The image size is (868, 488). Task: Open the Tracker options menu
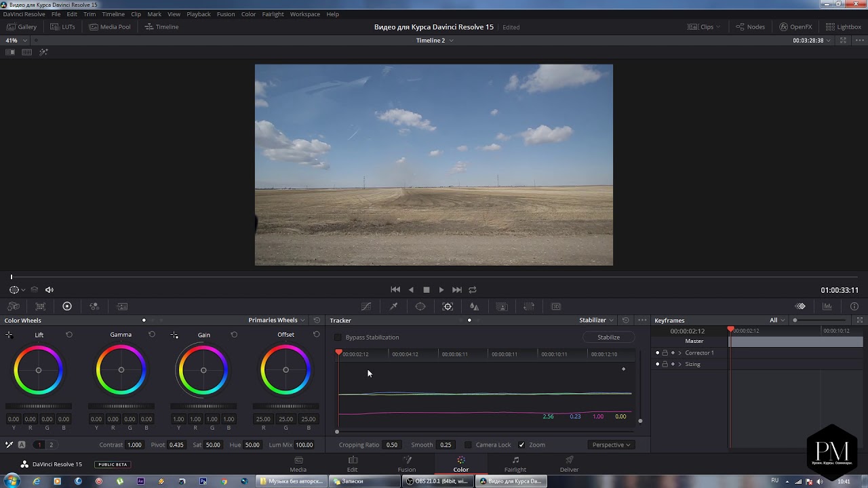pyautogui.click(x=642, y=320)
